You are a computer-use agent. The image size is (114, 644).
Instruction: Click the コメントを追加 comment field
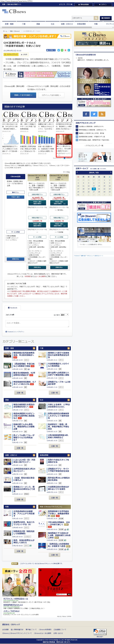coord(37,324)
